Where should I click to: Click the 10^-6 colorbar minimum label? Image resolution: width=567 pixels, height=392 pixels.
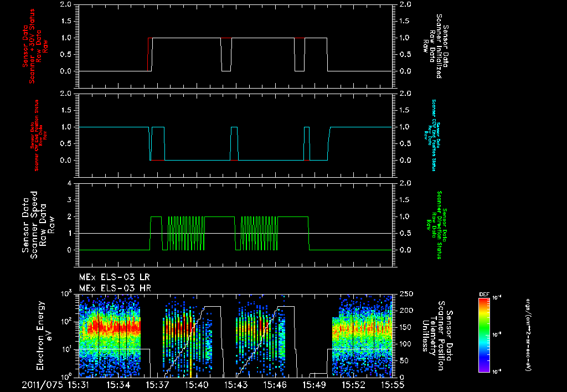pos(498,372)
